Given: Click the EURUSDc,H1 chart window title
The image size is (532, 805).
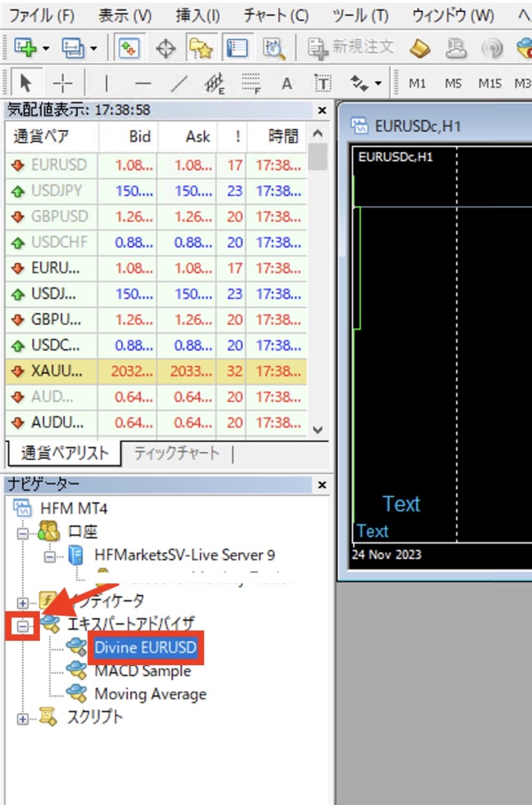Looking at the screenshot, I should pyautogui.click(x=417, y=126).
